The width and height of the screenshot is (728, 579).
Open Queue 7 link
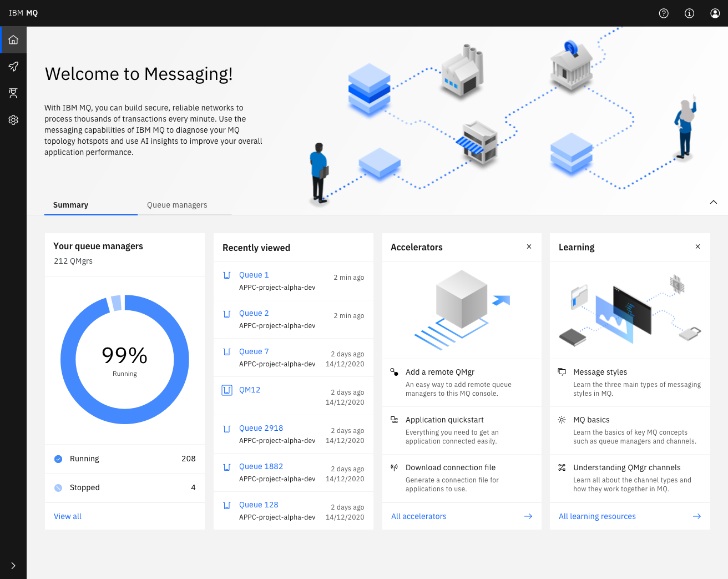click(254, 351)
